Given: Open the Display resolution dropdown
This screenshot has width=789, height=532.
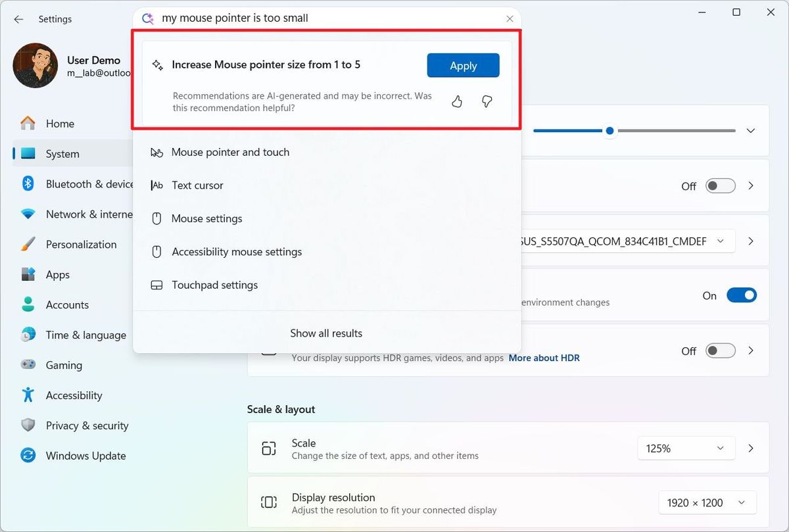Looking at the screenshot, I should (707, 502).
